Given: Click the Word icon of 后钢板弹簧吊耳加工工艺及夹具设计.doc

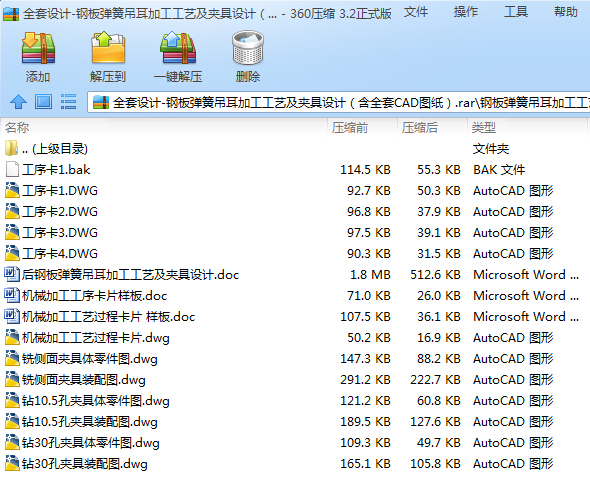Looking at the screenshot, I should point(12,274).
